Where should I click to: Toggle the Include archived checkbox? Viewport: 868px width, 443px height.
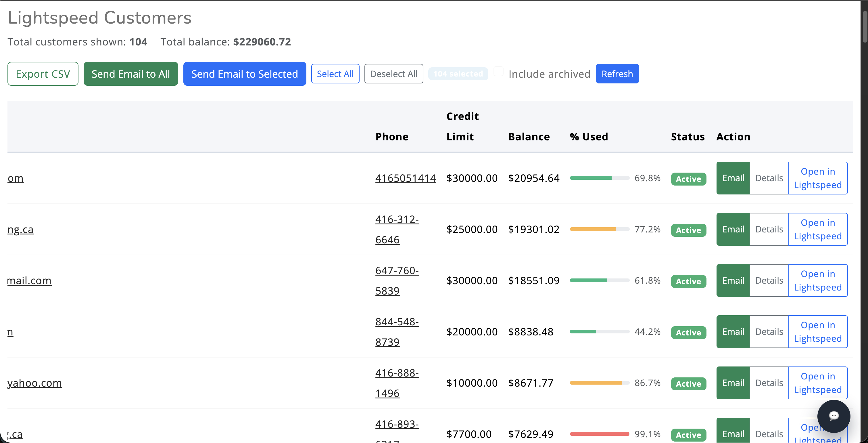coord(498,71)
